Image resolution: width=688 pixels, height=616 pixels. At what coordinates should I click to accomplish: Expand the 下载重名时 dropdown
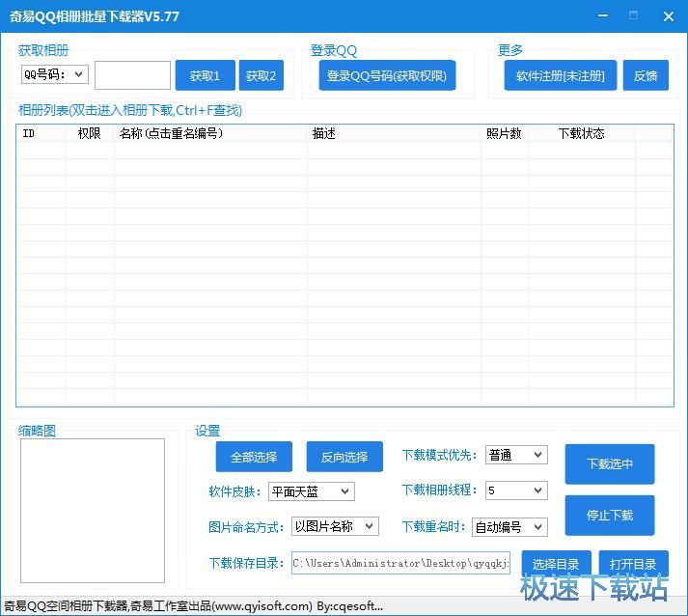[509, 527]
